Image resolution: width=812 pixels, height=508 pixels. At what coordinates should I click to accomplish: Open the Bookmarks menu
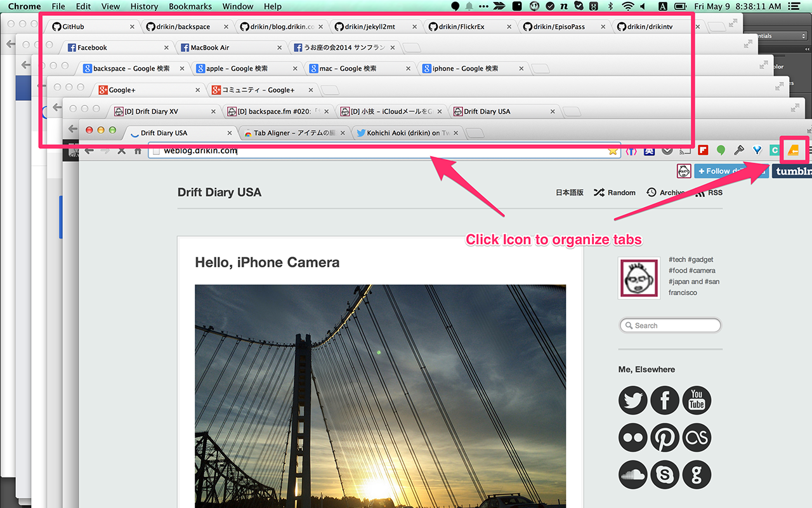click(x=190, y=6)
